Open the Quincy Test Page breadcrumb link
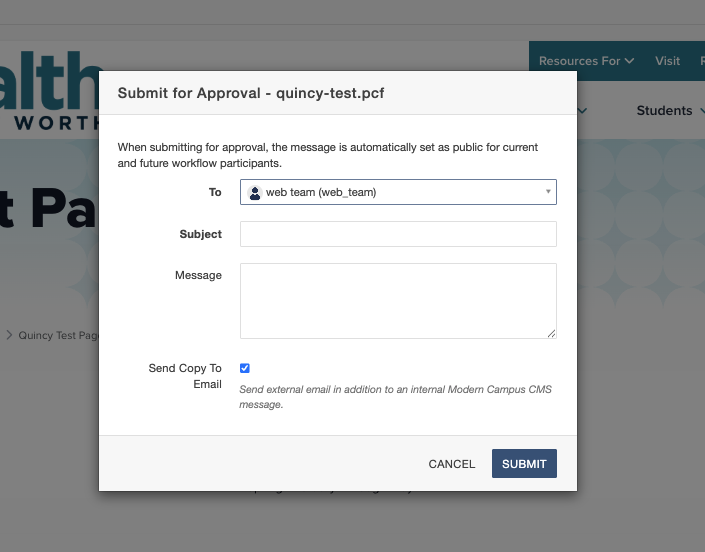This screenshot has width=705, height=552. click(x=58, y=335)
